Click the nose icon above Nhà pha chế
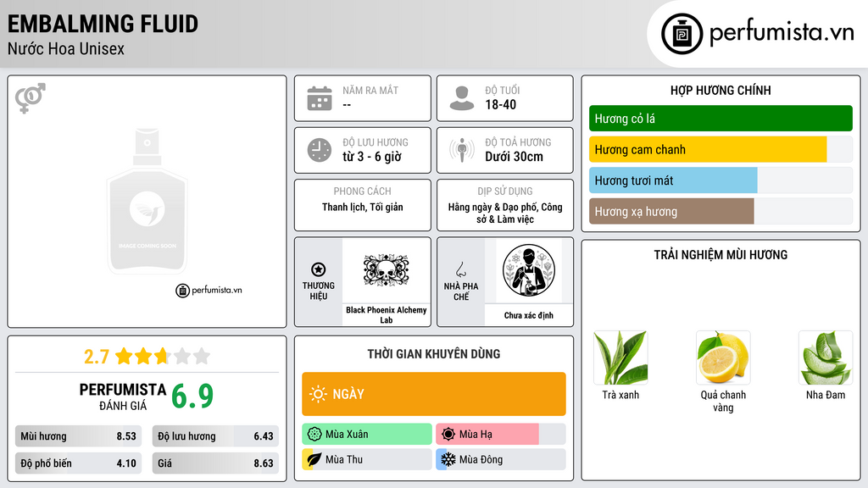The width and height of the screenshot is (868, 488). tap(460, 269)
